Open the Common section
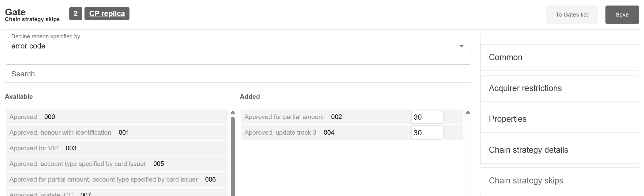 coord(559,57)
